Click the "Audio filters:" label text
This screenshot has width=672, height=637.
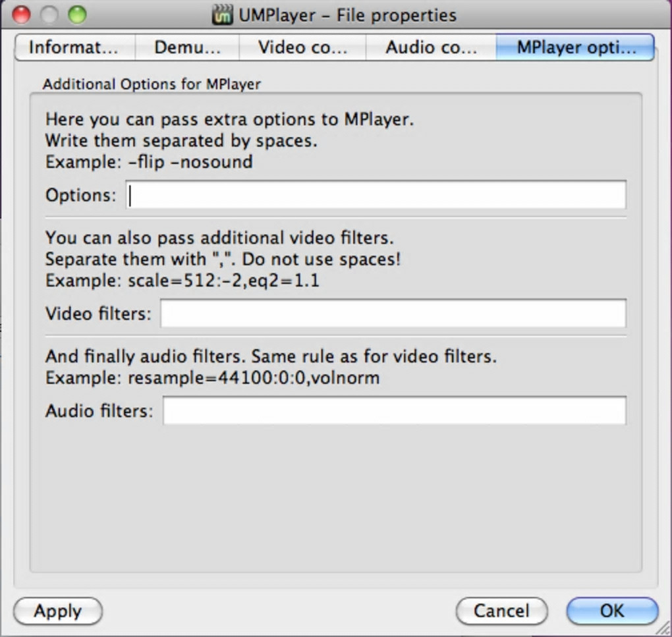99,411
